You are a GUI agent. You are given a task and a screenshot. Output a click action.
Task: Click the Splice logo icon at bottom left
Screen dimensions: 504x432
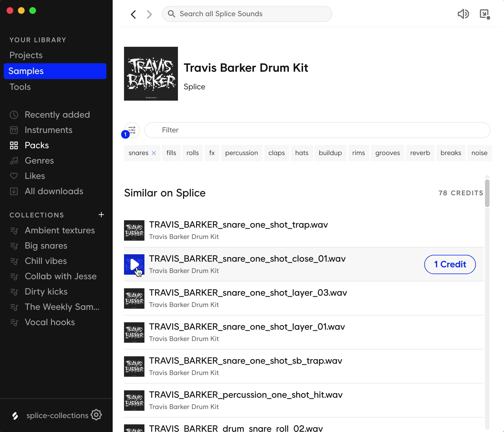tap(15, 416)
